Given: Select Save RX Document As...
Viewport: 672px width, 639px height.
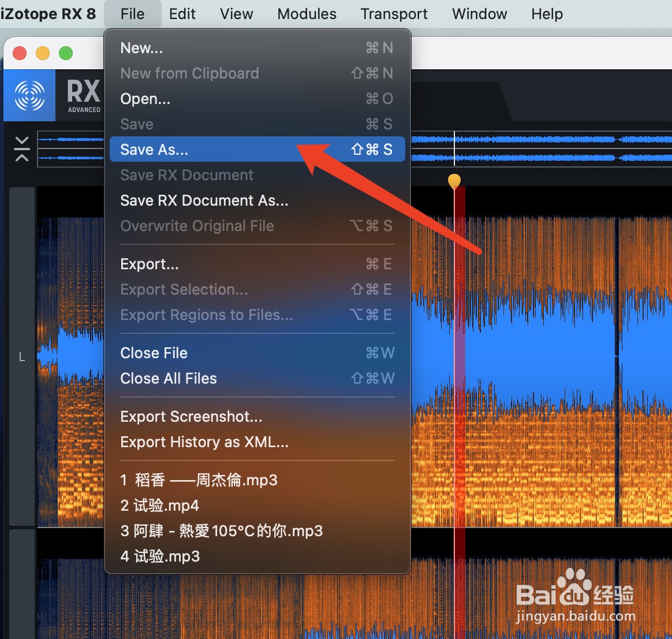Looking at the screenshot, I should coord(257,200).
